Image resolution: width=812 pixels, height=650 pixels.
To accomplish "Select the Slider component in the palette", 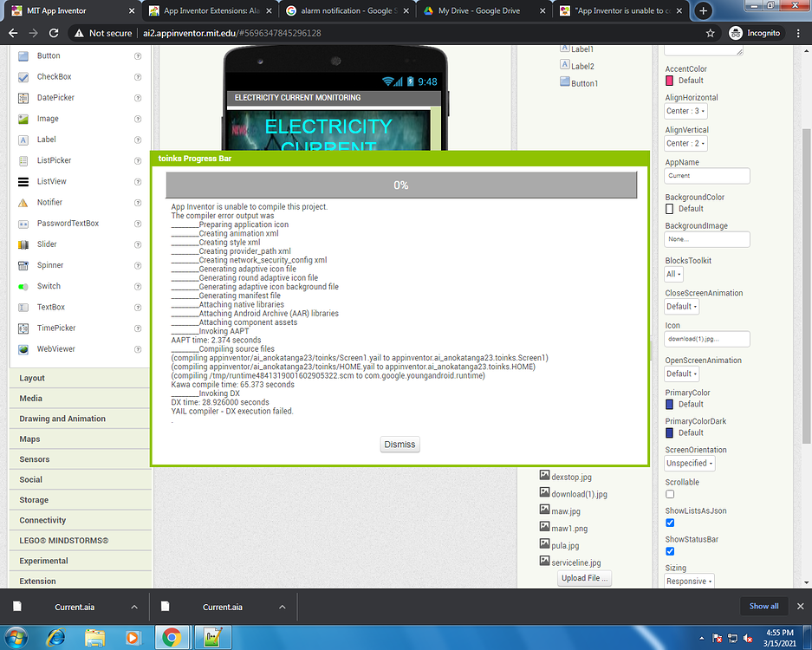I will pyautogui.click(x=50, y=244).
